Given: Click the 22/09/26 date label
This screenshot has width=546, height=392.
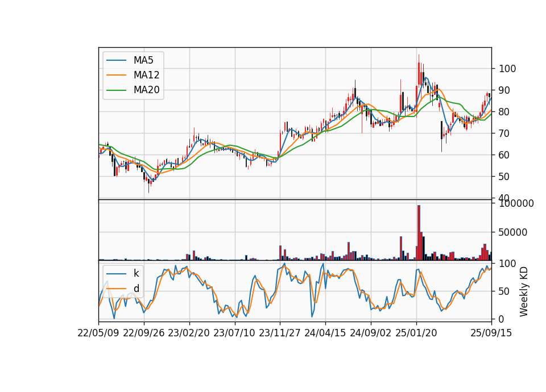Looking at the screenshot, I should click(x=144, y=333).
